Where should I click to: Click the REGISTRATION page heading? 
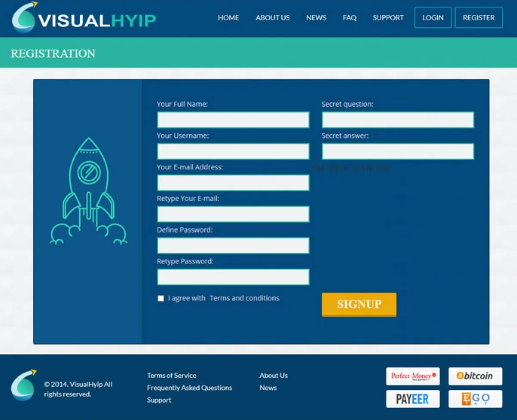point(53,53)
